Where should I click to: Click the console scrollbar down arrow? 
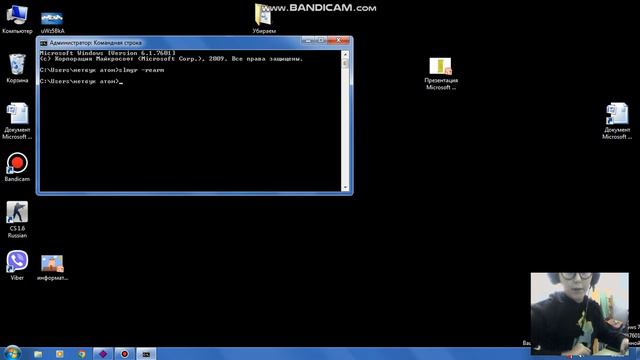click(x=345, y=187)
